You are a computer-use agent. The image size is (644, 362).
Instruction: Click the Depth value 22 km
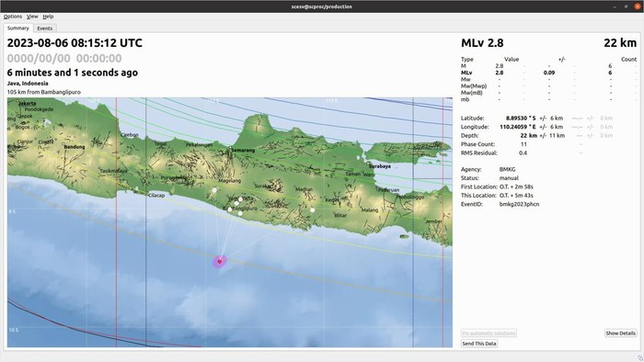(x=529, y=135)
